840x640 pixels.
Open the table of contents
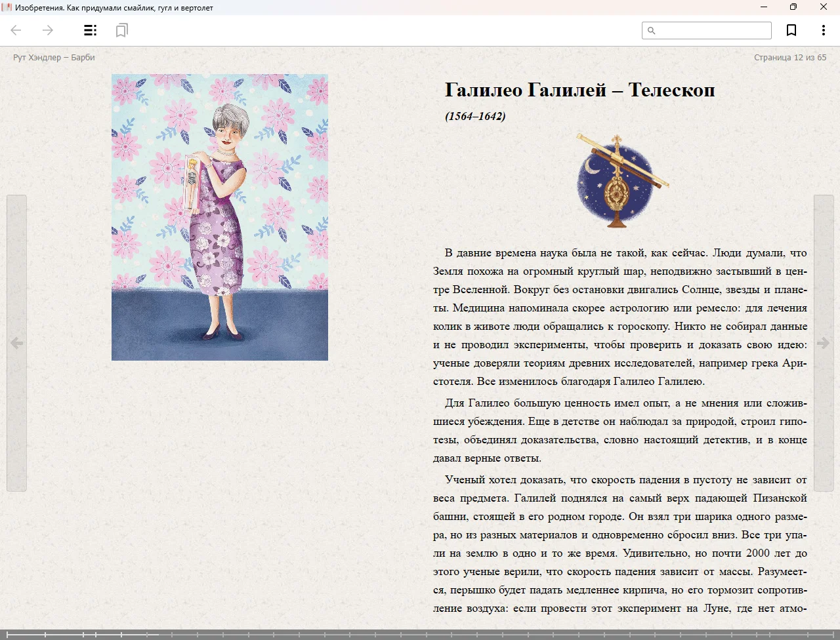click(x=91, y=30)
